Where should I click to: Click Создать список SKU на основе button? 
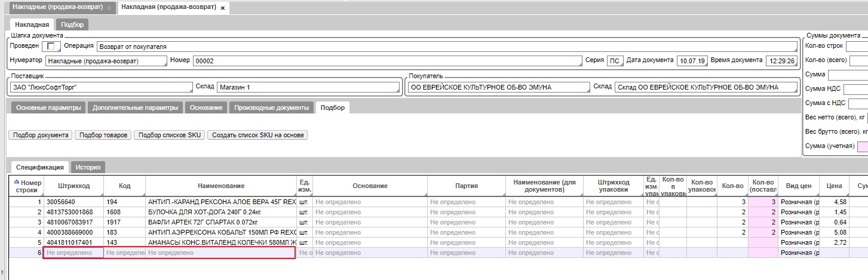257,136
